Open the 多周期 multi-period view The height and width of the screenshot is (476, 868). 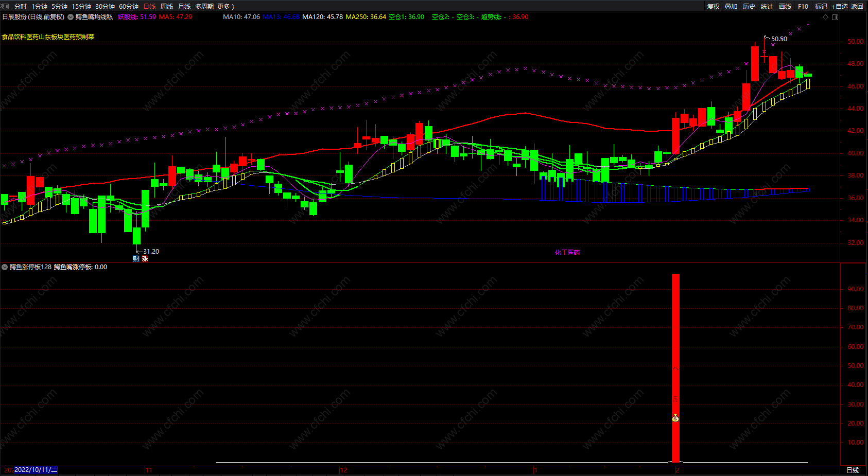(x=204, y=7)
